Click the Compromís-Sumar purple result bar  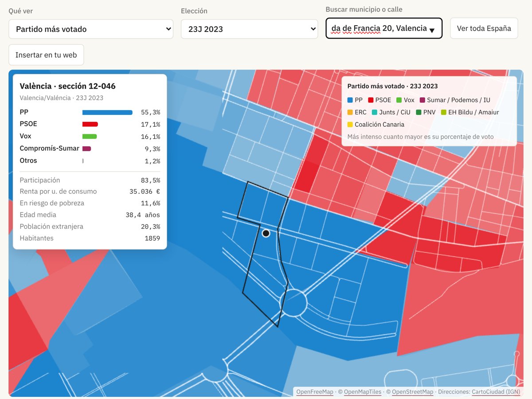[86, 149]
